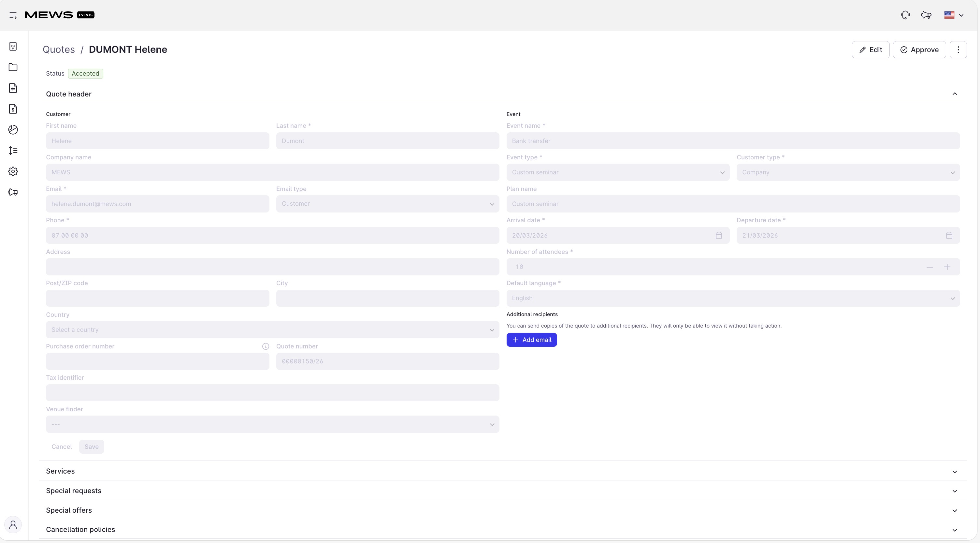Click Add email button
The height and width of the screenshot is (543, 980).
click(x=531, y=340)
